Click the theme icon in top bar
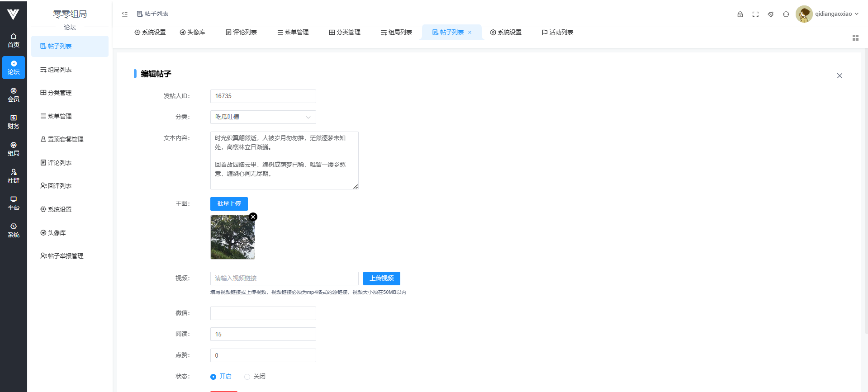 [x=771, y=14]
